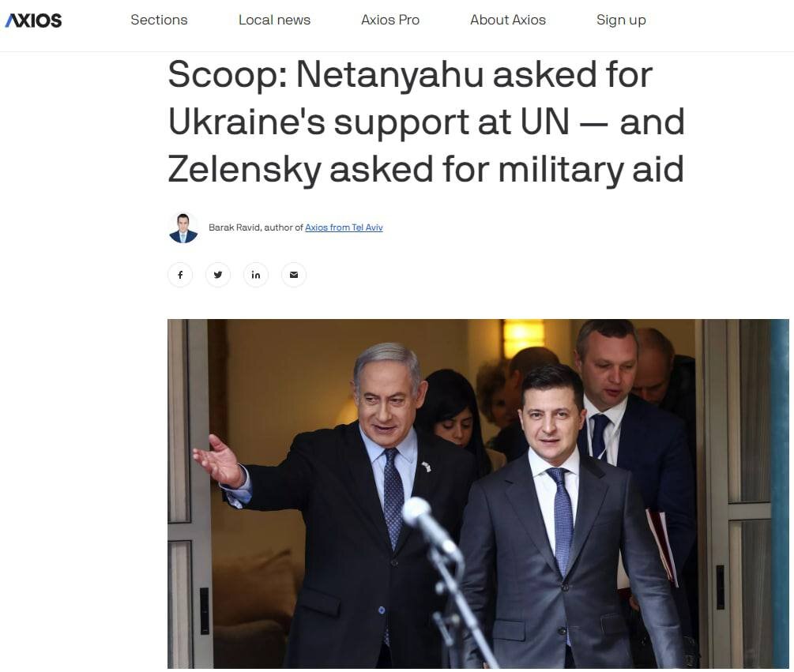This screenshot has height=672, width=794.
Task: Share article via email icon
Action: pyautogui.click(x=294, y=275)
